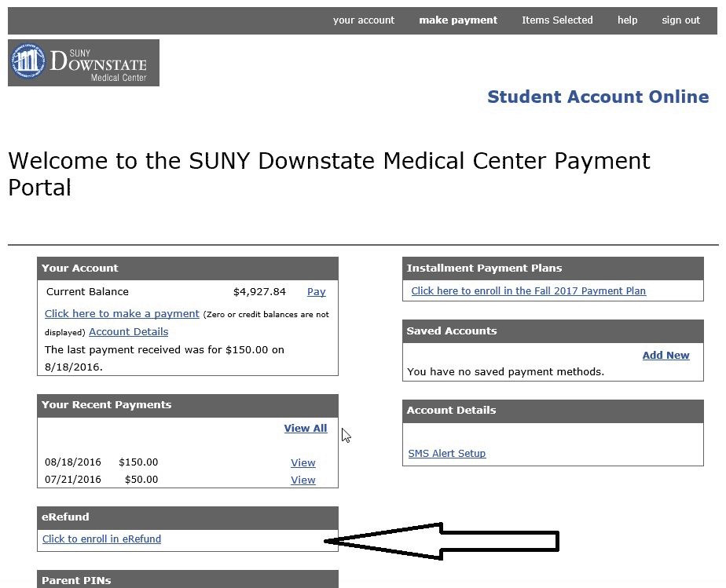Open 'Items Selected' in the top bar
726x588 pixels.
click(557, 20)
